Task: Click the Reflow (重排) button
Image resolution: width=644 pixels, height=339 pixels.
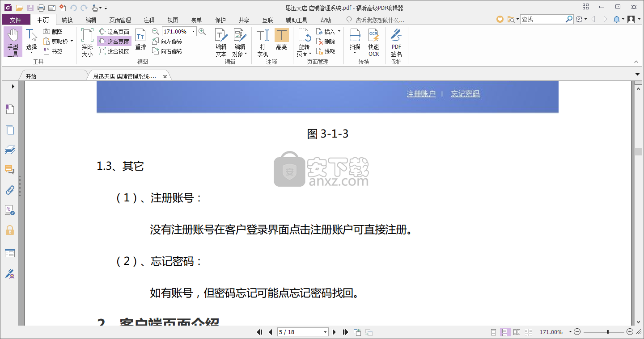Action: pyautogui.click(x=140, y=40)
